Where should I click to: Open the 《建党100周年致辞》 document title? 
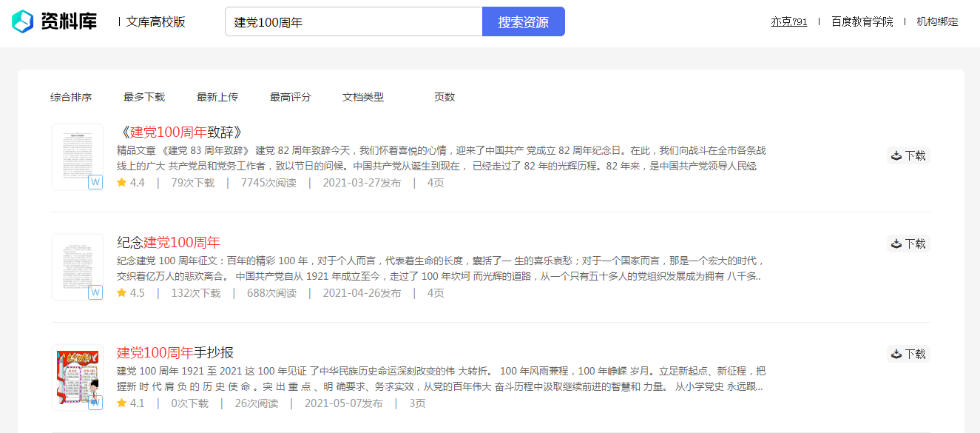coord(180,132)
